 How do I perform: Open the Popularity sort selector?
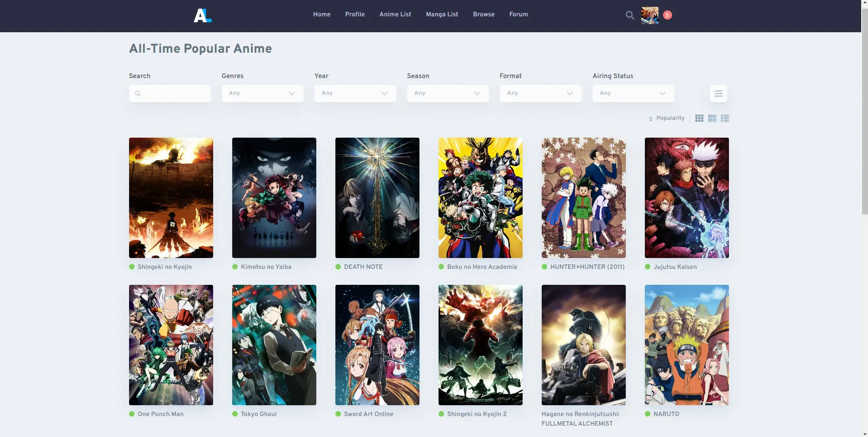[x=670, y=118]
